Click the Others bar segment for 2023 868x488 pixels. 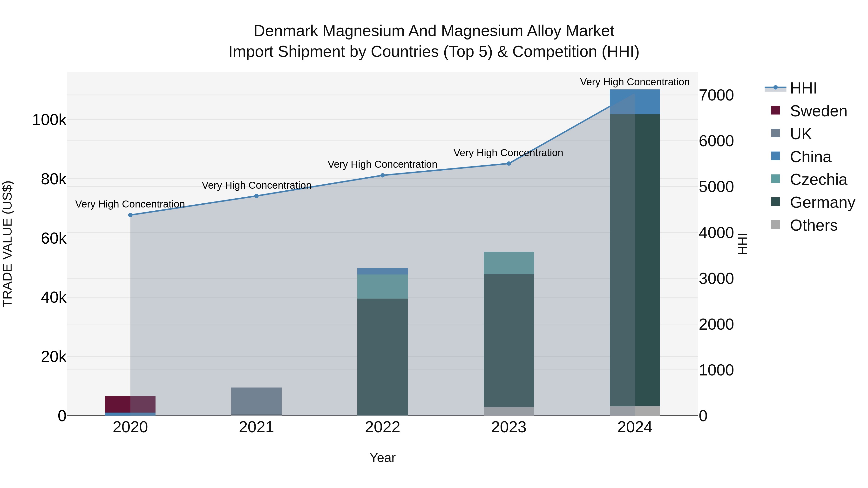point(509,411)
